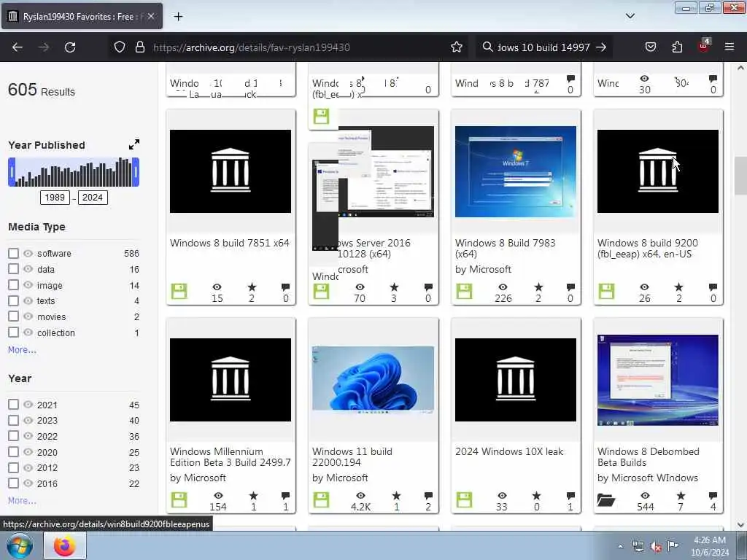Screen dimensions: 747x560
Task: Click muted volume tray icon
Action: (x=656, y=547)
